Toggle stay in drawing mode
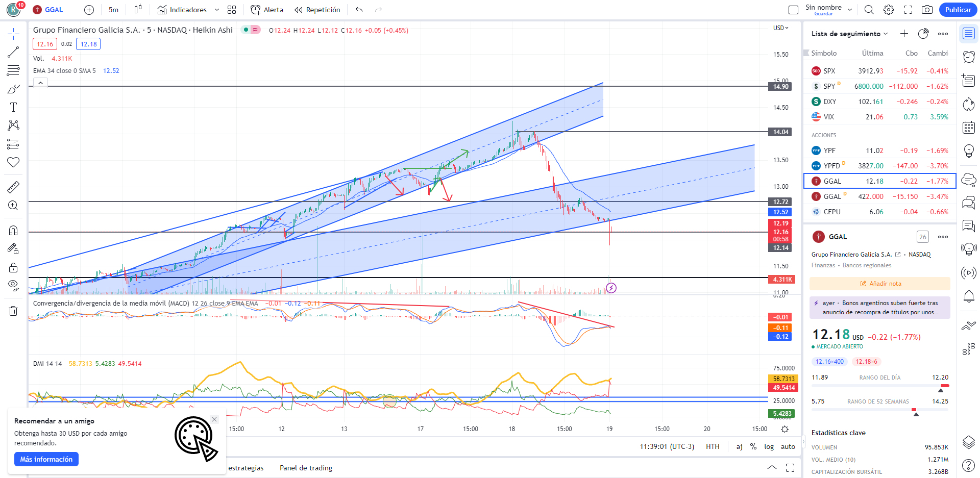 point(13,249)
